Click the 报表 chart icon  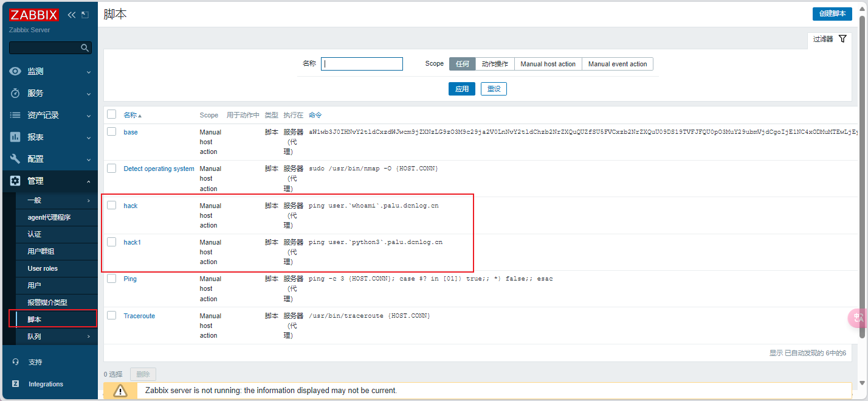(15, 137)
